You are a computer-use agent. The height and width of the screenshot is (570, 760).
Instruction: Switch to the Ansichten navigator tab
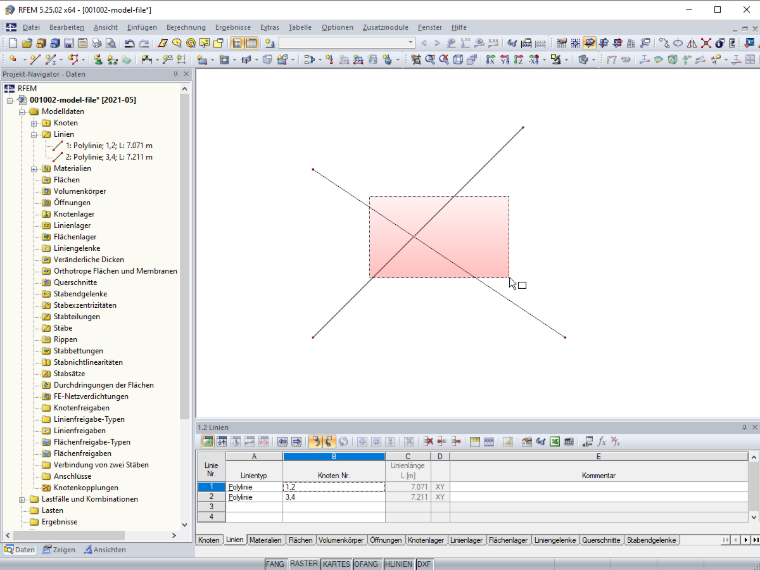(x=105, y=550)
